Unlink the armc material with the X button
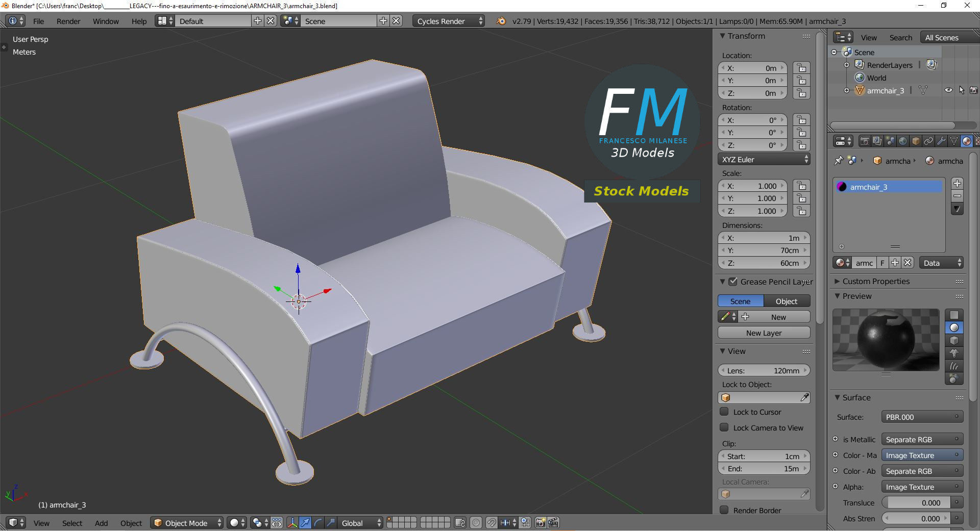 pos(908,263)
